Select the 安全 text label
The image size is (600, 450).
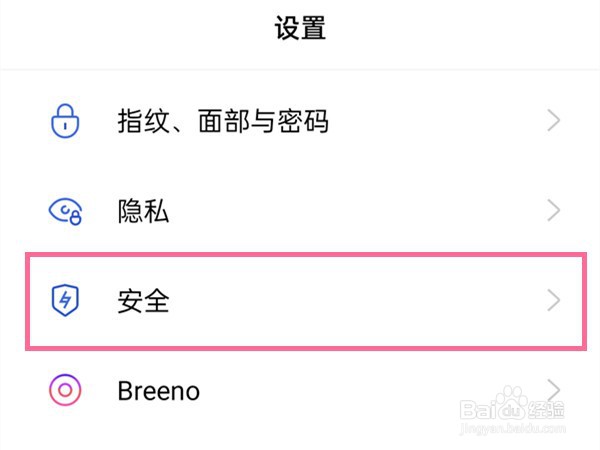tap(143, 300)
